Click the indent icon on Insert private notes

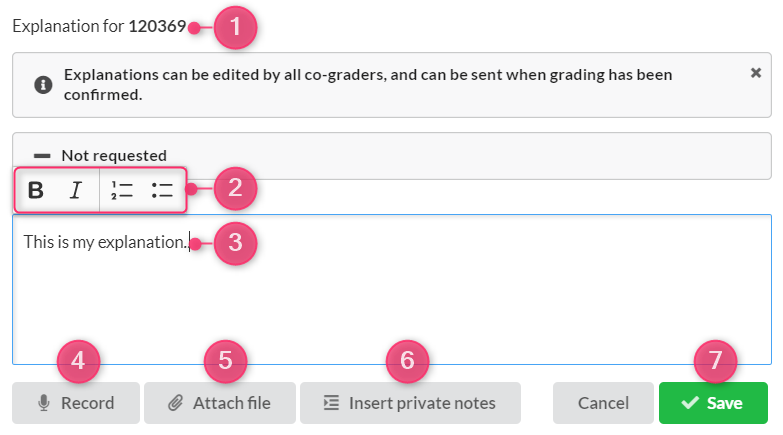click(331, 403)
